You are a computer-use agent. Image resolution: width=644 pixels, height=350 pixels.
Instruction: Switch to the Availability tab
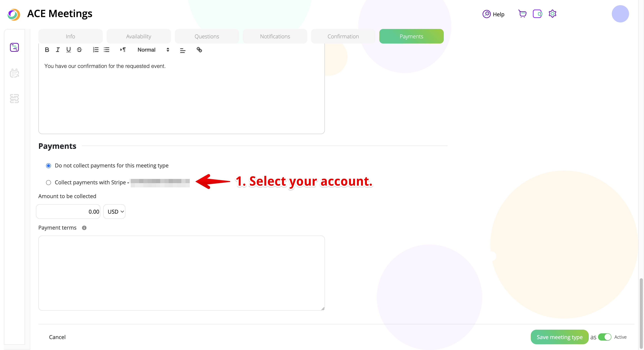click(x=139, y=36)
